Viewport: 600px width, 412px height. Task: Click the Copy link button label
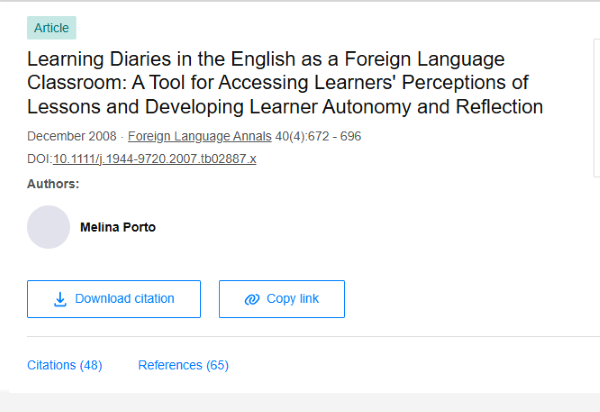tap(293, 299)
